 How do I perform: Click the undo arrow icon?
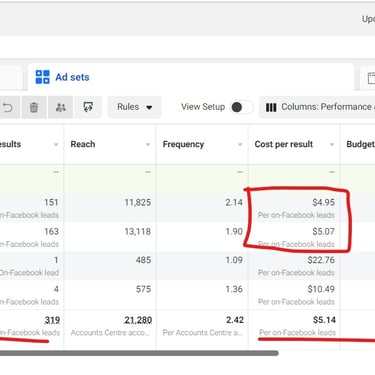click(x=8, y=107)
